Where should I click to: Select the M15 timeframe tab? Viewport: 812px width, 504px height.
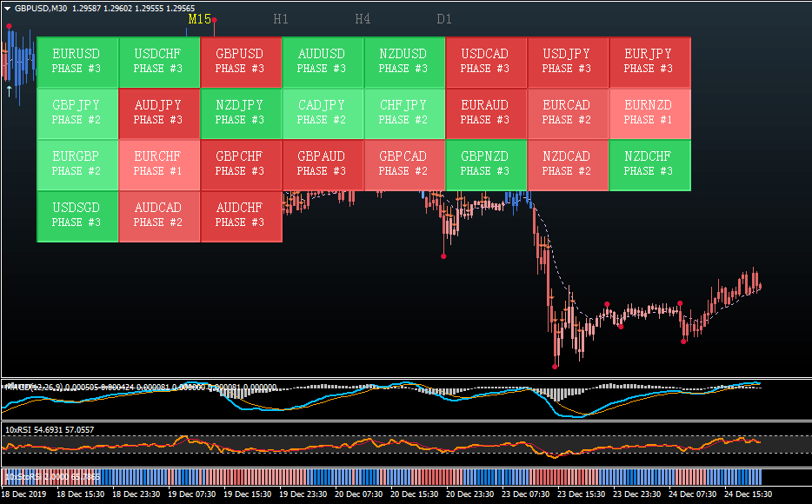pyautogui.click(x=199, y=18)
